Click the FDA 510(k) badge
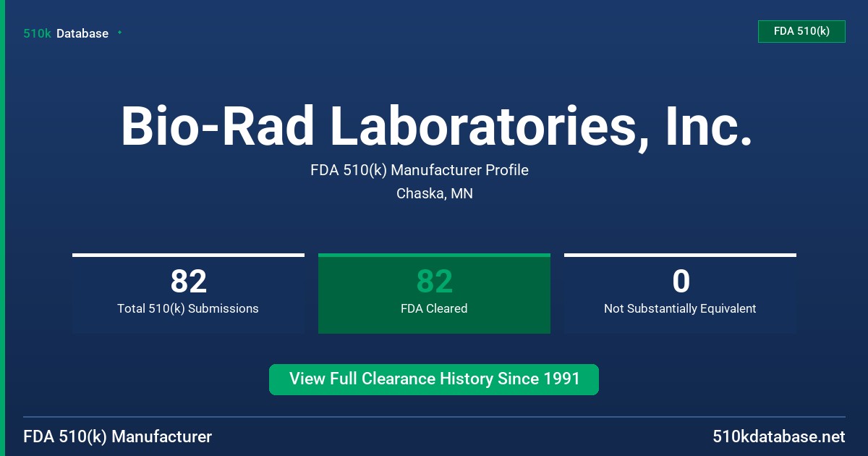The height and width of the screenshot is (456, 868). 801,31
